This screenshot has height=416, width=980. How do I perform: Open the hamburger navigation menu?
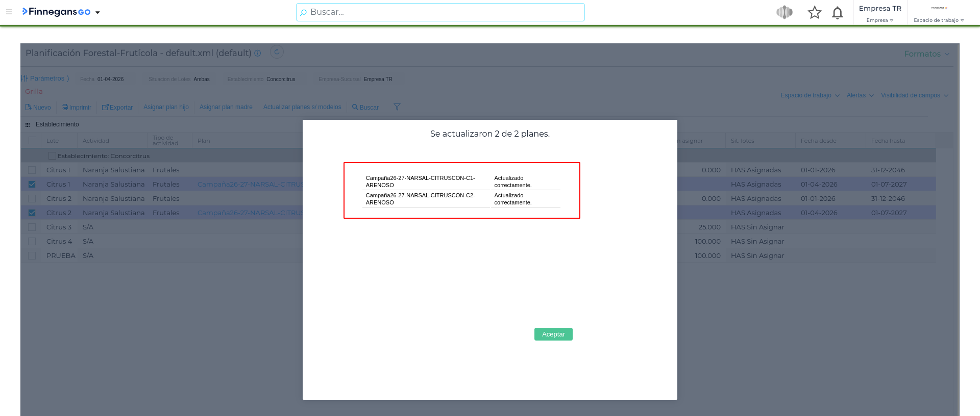coord(9,12)
